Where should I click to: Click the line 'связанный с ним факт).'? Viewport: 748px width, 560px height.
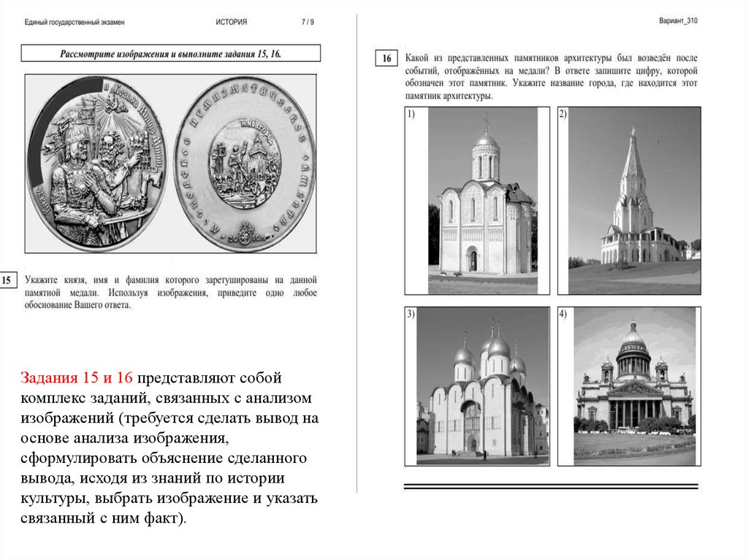(x=104, y=518)
